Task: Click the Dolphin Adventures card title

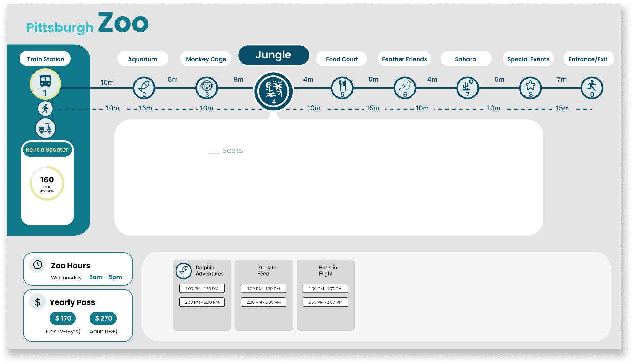Action: point(210,270)
